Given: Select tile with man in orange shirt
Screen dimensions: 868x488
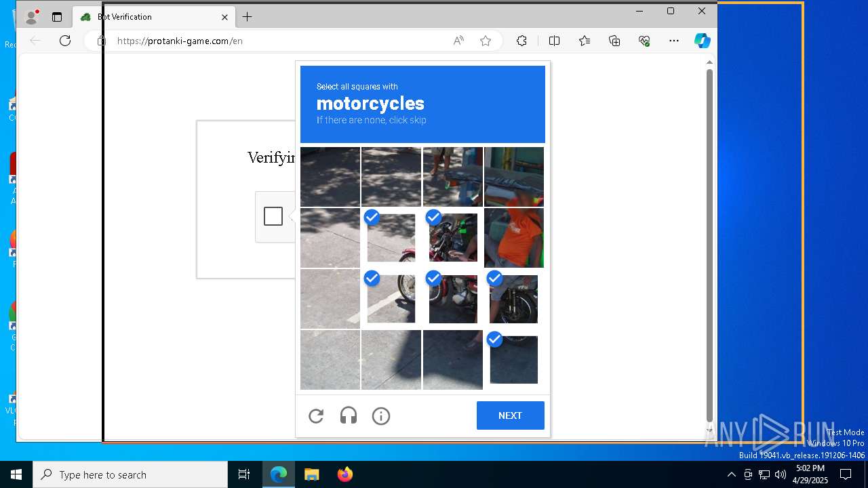Looking at the screenshot, I should (514, 238).
